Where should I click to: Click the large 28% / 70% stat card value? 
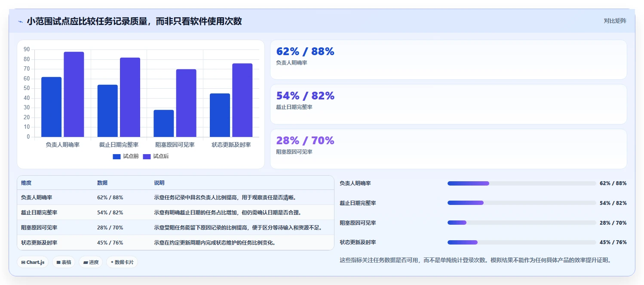(x=305, y=140)
